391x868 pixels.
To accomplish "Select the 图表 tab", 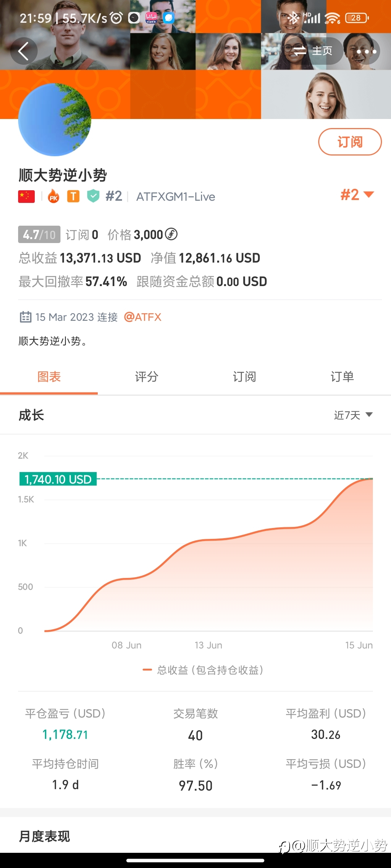I will click(49, 376).
